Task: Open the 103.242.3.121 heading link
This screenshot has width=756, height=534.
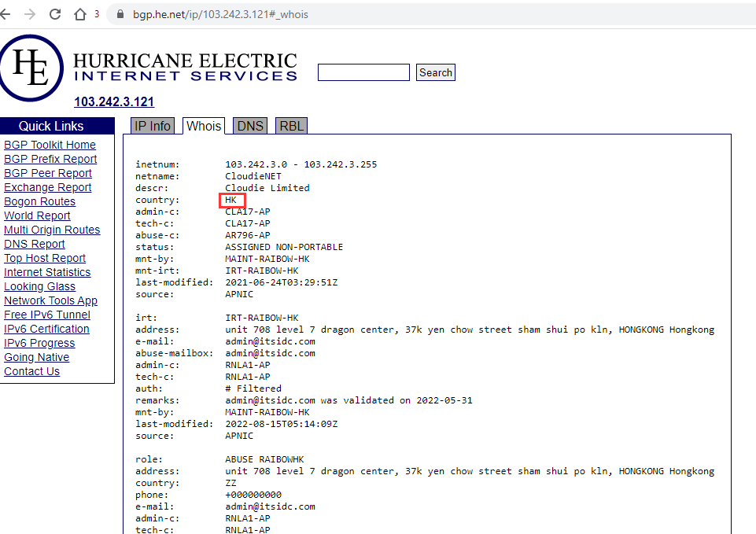Action: [x=114, y=101]
